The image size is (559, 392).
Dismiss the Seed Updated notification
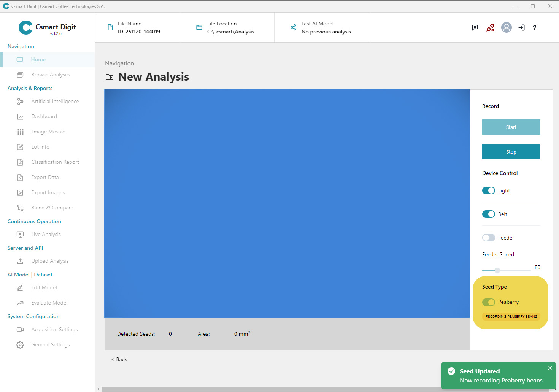point(549,368)
